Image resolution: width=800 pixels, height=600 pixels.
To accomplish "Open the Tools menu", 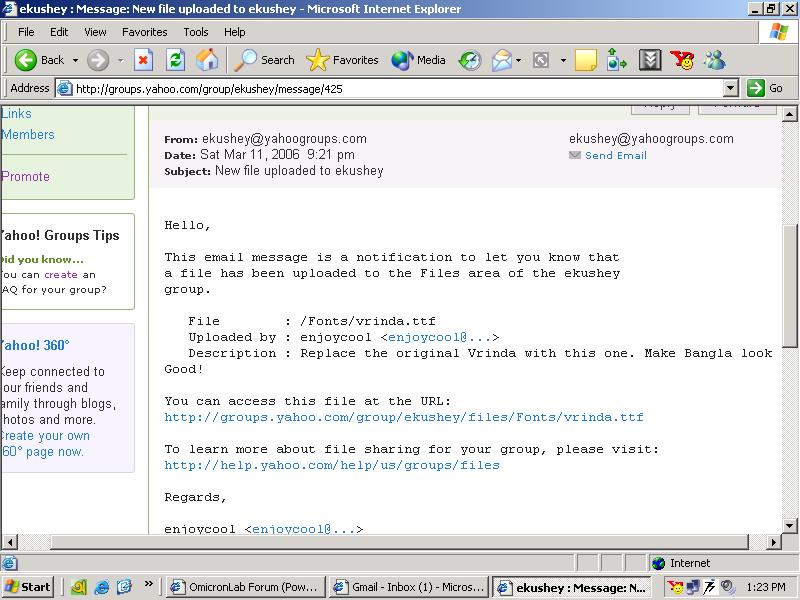I will point(196,32).
